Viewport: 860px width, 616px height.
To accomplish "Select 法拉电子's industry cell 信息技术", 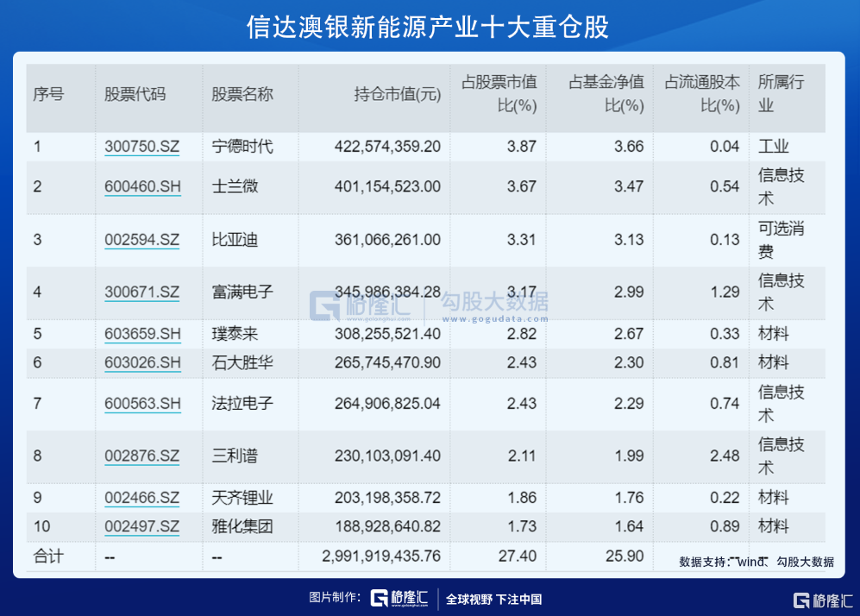I will pos(781,404).
